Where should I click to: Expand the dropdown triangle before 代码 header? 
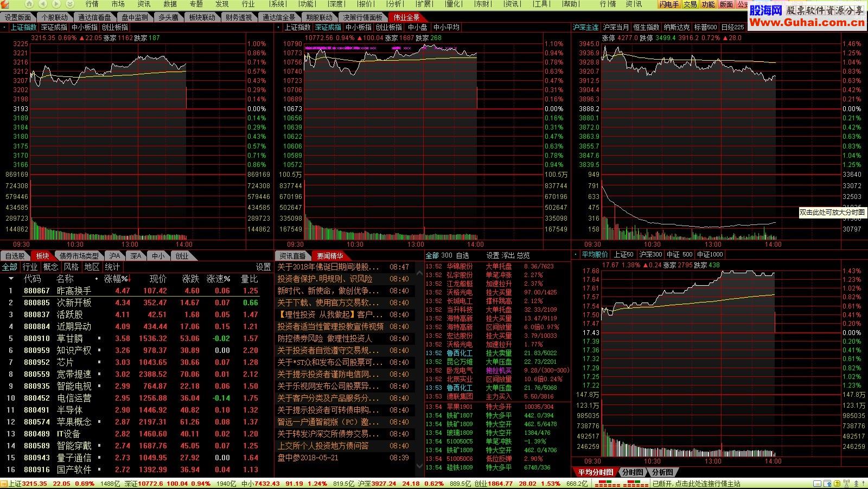click(x=10, y=279)
